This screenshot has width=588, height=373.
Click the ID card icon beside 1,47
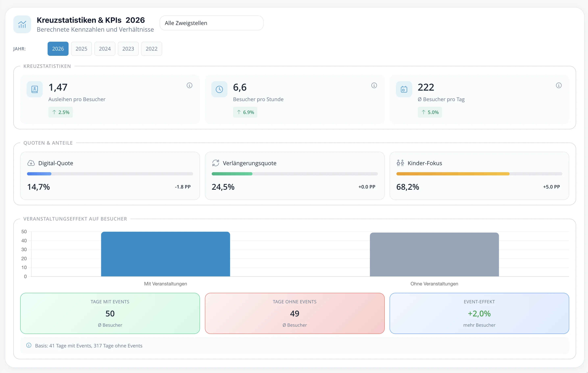34,89
